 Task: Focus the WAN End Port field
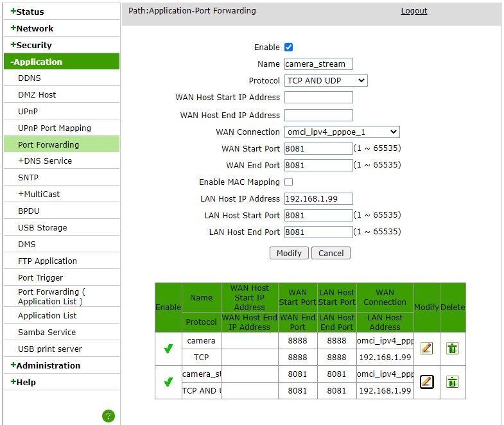(x=318, y=165)
